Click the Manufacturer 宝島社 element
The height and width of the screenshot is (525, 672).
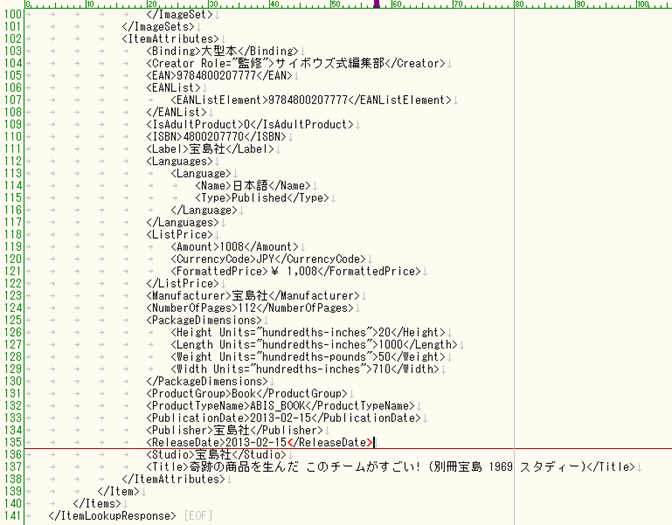(253, 295)
